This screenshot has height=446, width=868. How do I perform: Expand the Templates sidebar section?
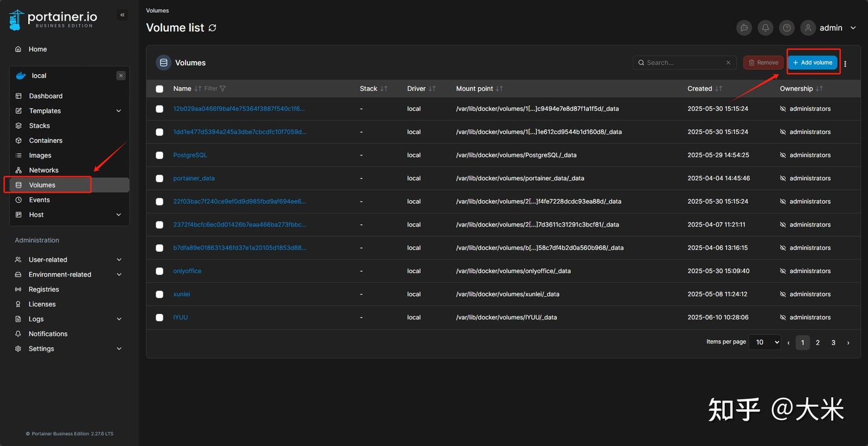click(x=119, y=111)
